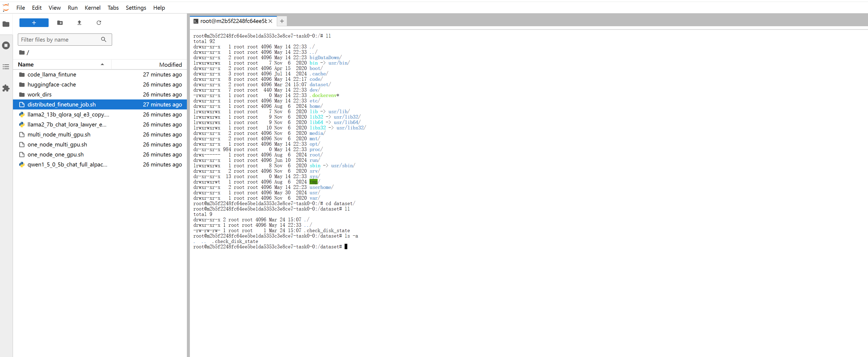Click the Upload Files icon
Screen dimensions: 868x357
(x=79, y=23)
